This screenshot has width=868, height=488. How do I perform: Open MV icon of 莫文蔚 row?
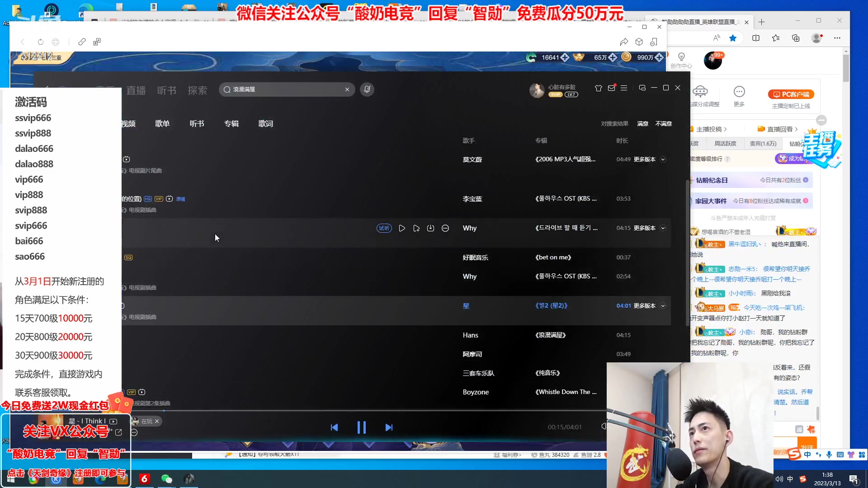[x=127, y=160]
